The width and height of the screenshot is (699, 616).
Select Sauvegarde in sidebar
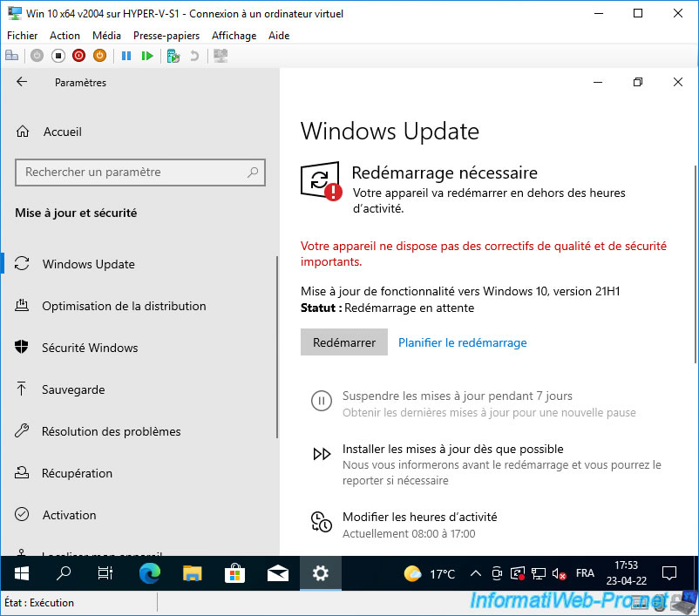(139, 389)
